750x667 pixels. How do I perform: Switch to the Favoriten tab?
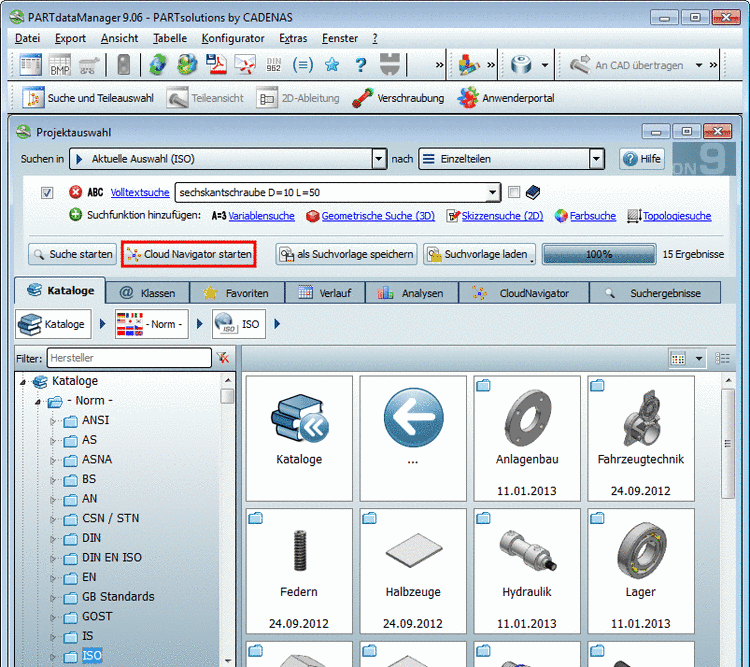point(237,293)
